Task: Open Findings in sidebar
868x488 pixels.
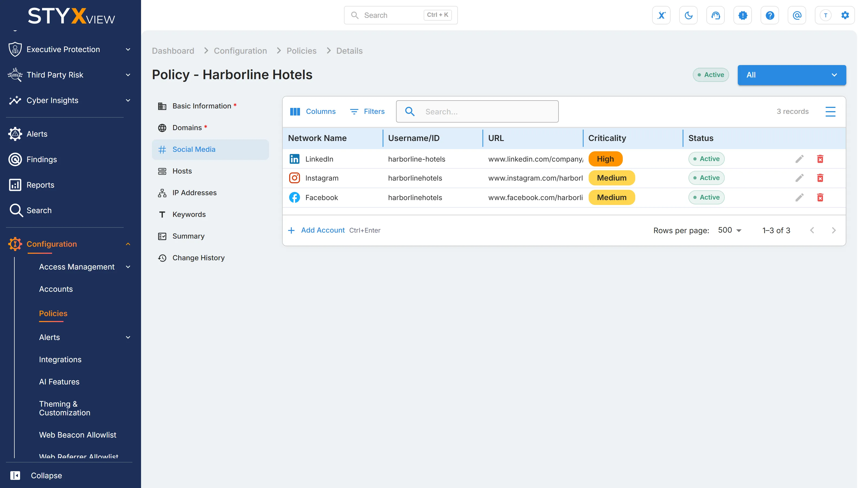Action: point(42,159)
